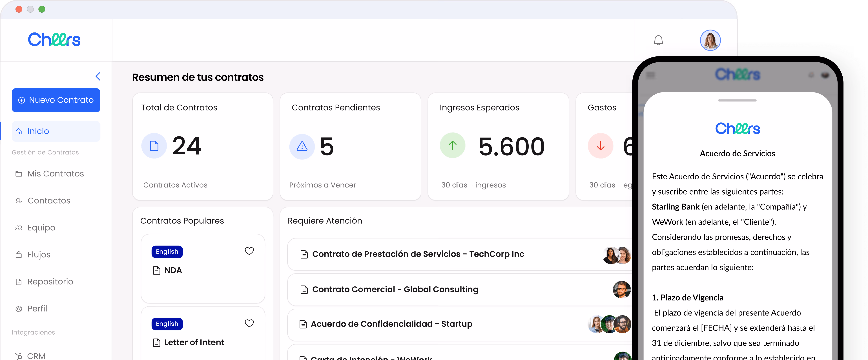Go to the Contactos sidebar item
The image size is (868, 360).
[x=49, y=201]
